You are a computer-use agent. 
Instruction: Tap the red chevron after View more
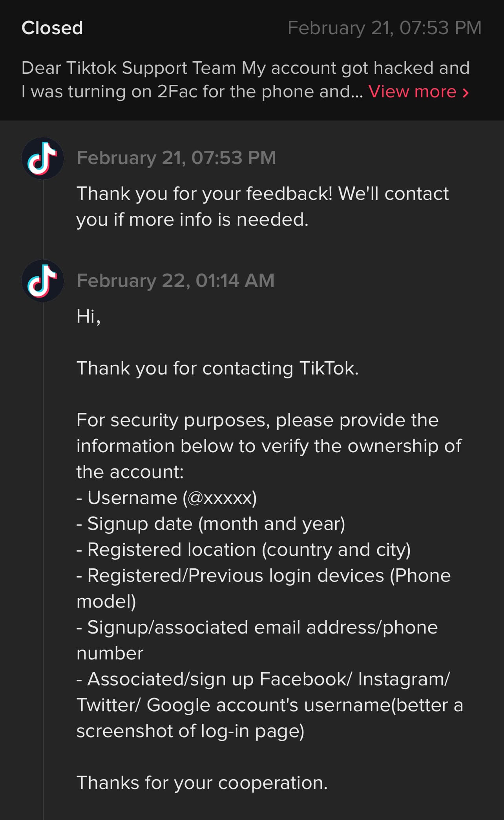coord(466,93)
